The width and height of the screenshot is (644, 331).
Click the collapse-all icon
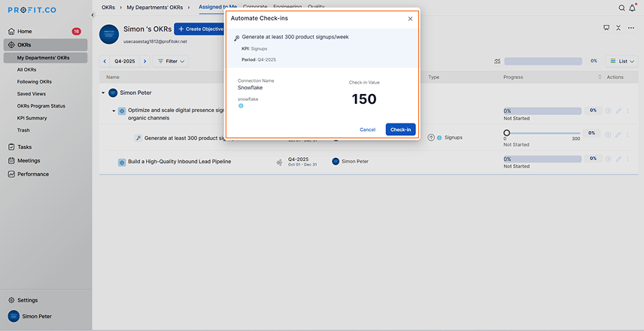click(618, 28)
